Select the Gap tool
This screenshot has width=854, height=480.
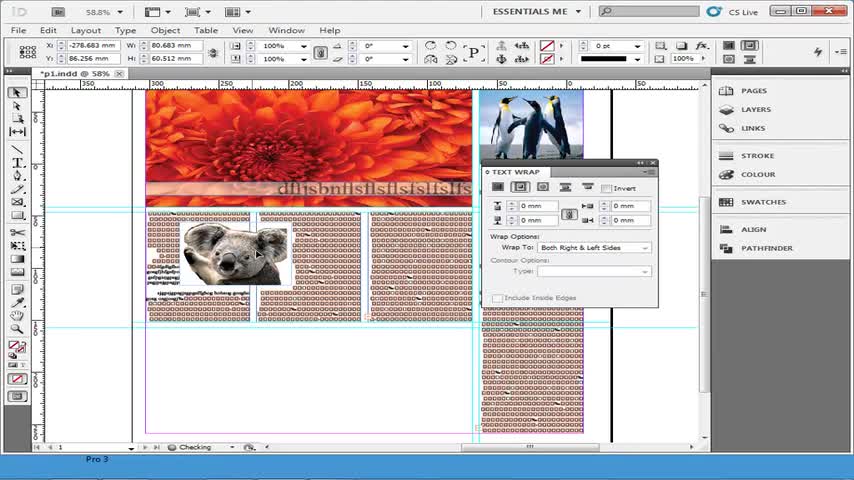[17, 132]
